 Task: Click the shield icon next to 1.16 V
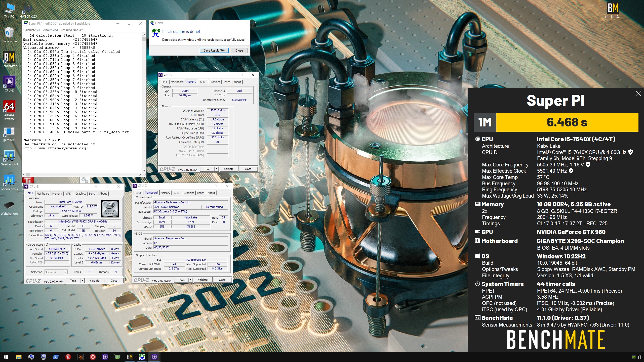click(588, 165)
